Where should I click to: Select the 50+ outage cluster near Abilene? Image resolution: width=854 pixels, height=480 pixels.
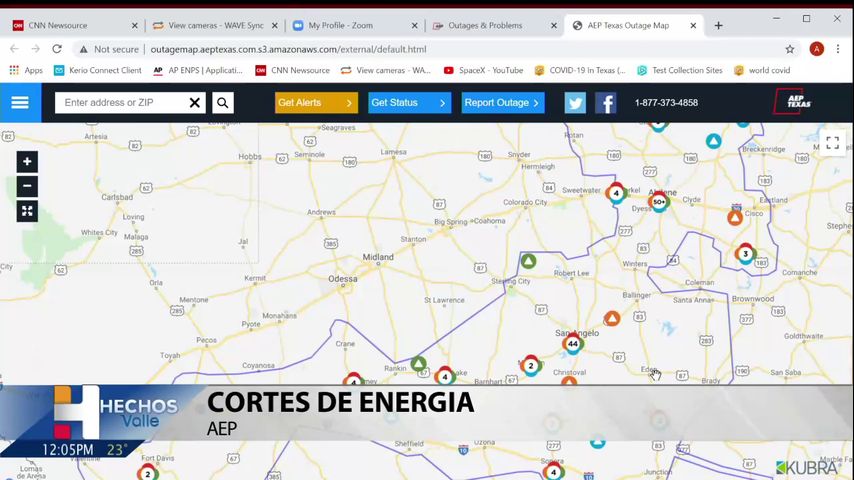658,202
